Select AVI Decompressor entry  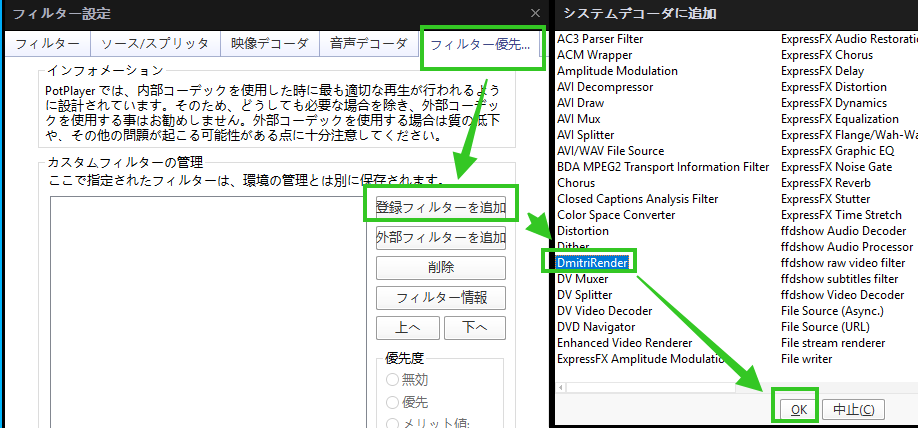[605, 87]
